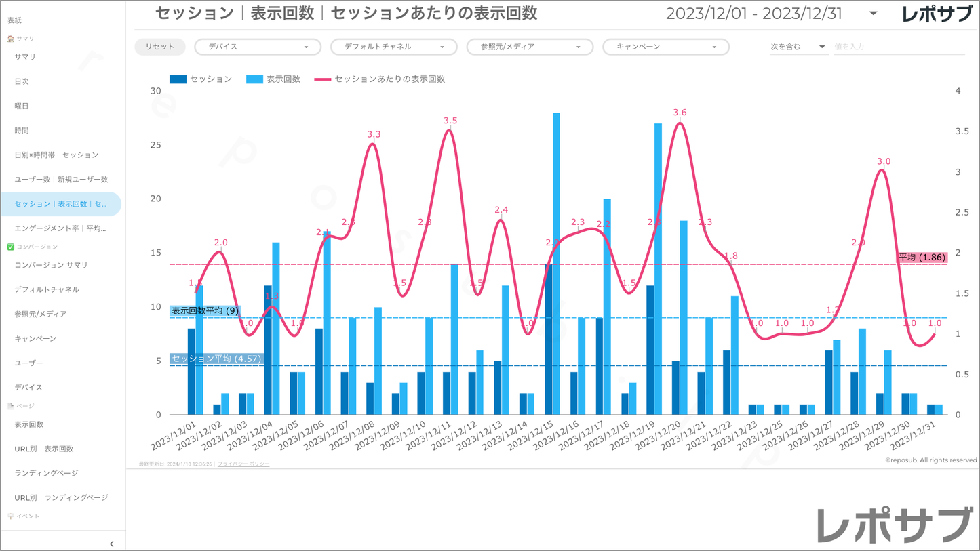Open the 日別×時間帯 セッション page
Screen dimensions: 980x551
click(x=56, y=155)
